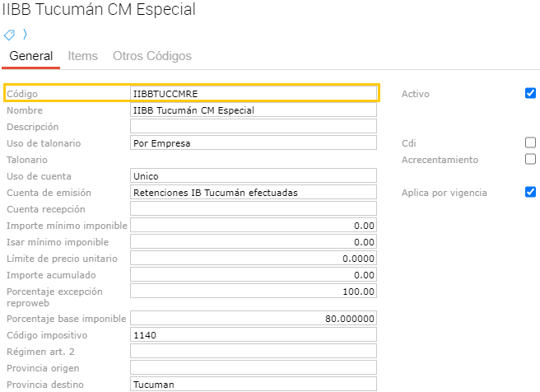Open the Uso de talonario selector
The height and width of the screenshot is (392, 540).
pos(253,143)
